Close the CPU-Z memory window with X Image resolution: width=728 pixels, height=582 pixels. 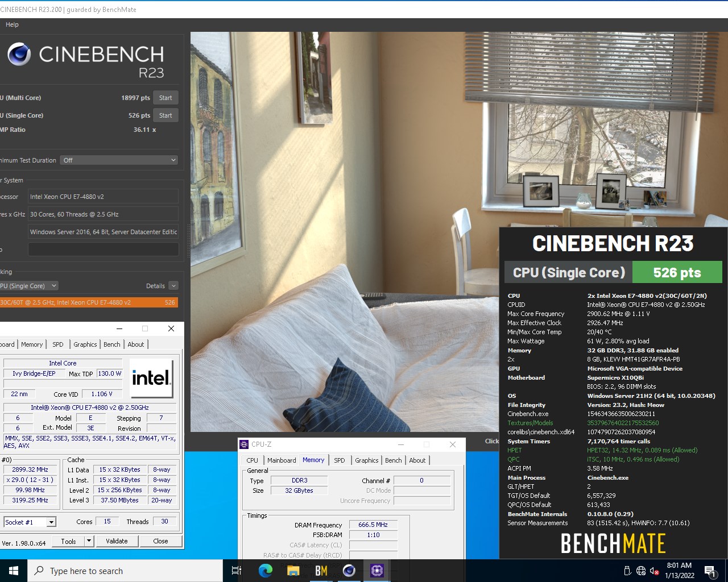pos(453,444)
